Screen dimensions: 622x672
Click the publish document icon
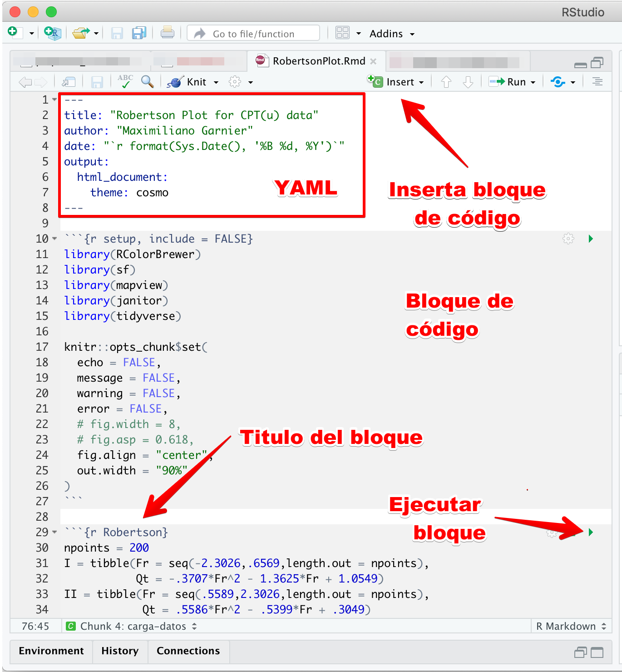(558, 82)
